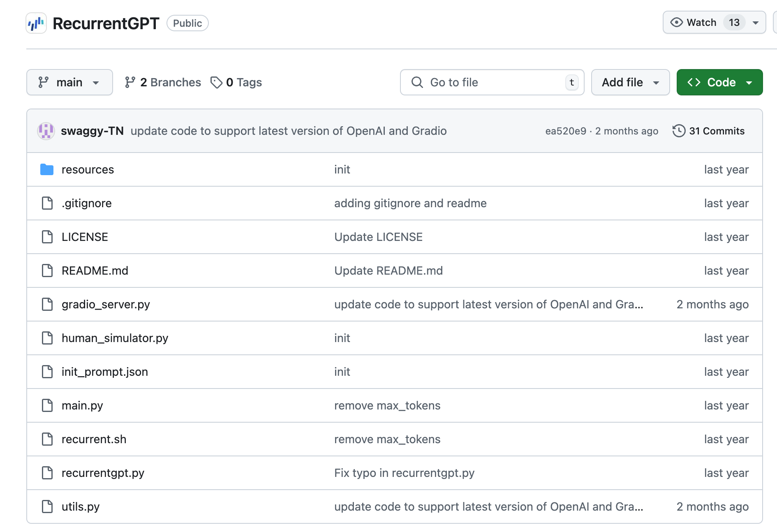Open the 'init' commit on resources row
The image size is (777, 532).
click(342, 169)
